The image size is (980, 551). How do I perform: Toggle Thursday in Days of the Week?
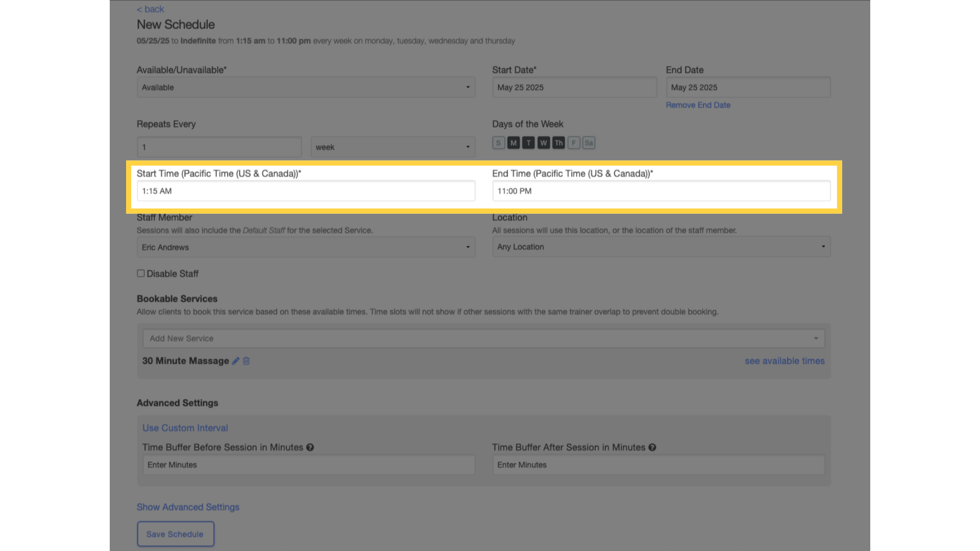coord(558,143)
